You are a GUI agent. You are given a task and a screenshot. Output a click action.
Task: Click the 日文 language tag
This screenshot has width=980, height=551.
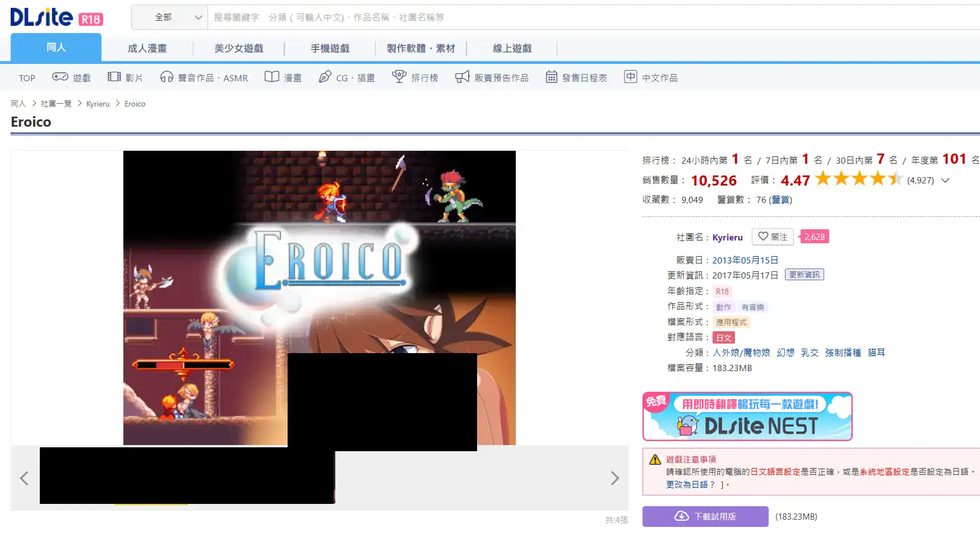723,337
